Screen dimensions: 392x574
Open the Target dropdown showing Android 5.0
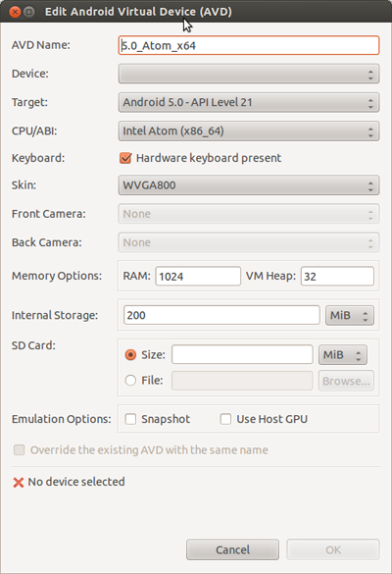249,102
